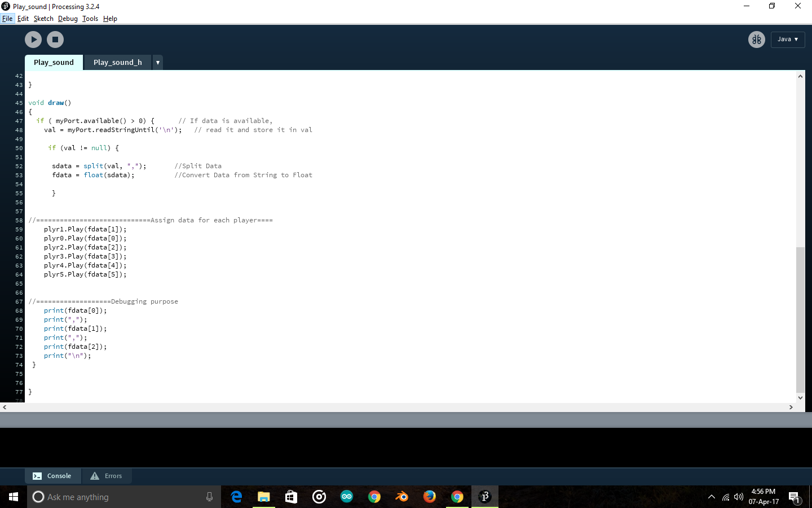
Task: Stop the running sketch
Action: [x=55, y=40]
